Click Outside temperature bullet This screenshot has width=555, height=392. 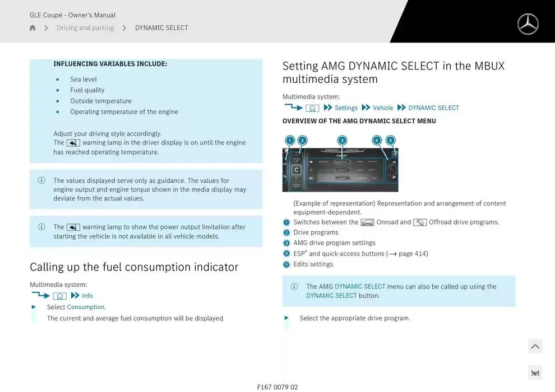[100, 101]
